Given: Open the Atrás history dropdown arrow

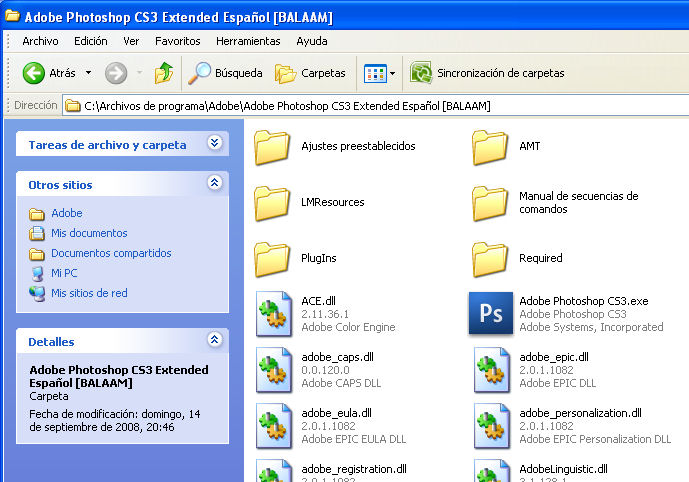Looking at the screenshot, I should [88, 72].
